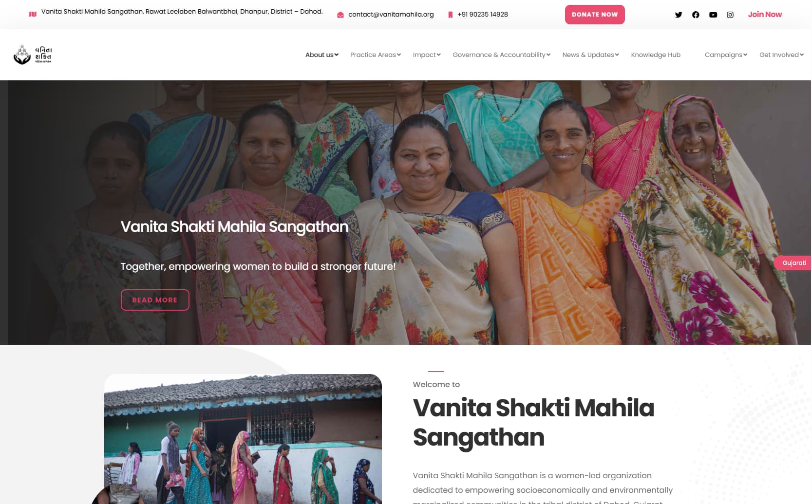
Task: Click the map icon beside the address
Action: click(33, 14)
